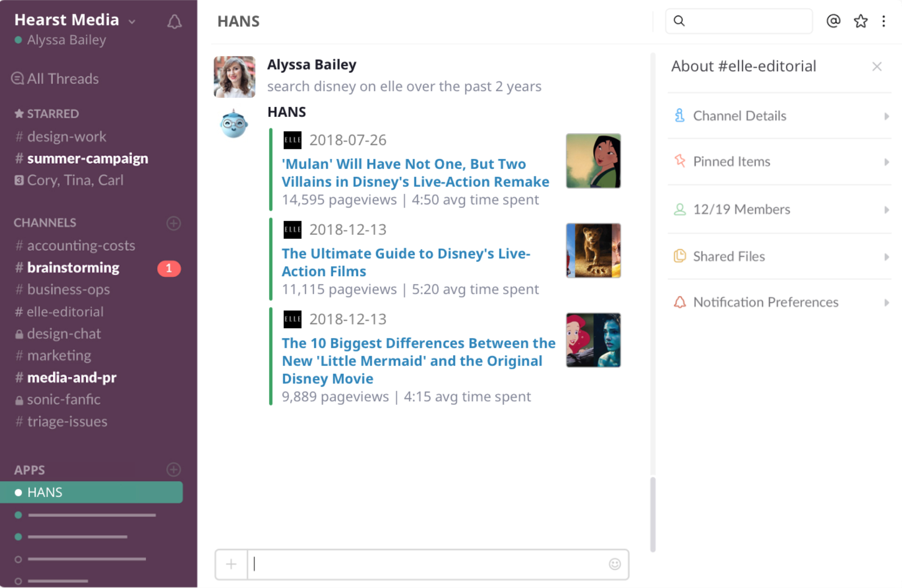
Task: Click the All Threads speech bubble icon
Action: pos(17,78)
